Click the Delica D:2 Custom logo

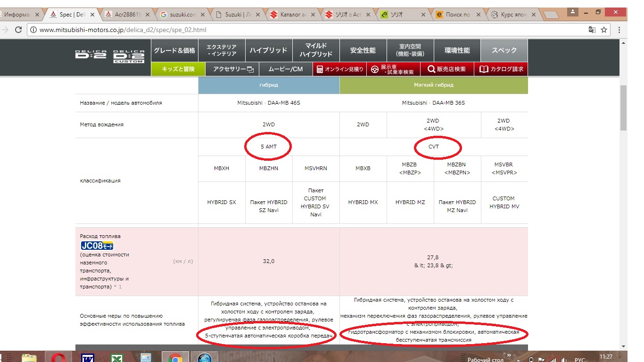coord(129,56)
